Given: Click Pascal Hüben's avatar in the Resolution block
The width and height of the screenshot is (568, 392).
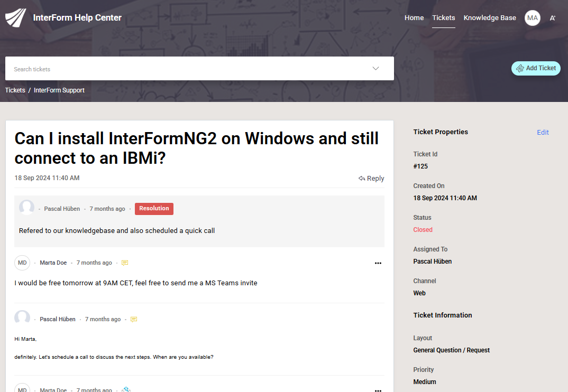Looking at the screenshot, I should (26, 208).
